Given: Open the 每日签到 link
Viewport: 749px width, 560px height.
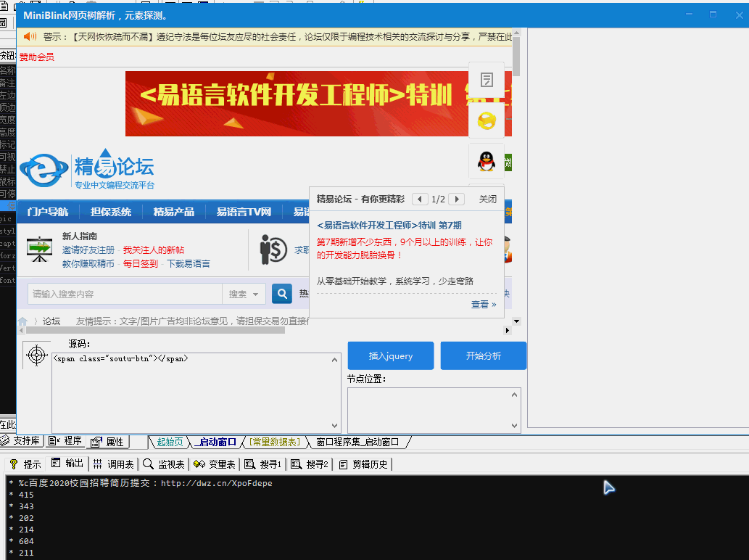Looking at the screenshot, I should [x=141, y=264].
